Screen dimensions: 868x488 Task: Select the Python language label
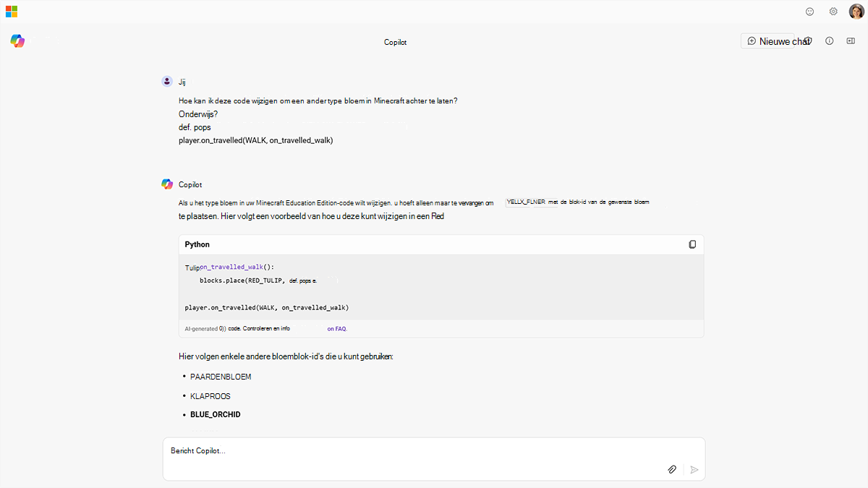[x=197, y=244]
